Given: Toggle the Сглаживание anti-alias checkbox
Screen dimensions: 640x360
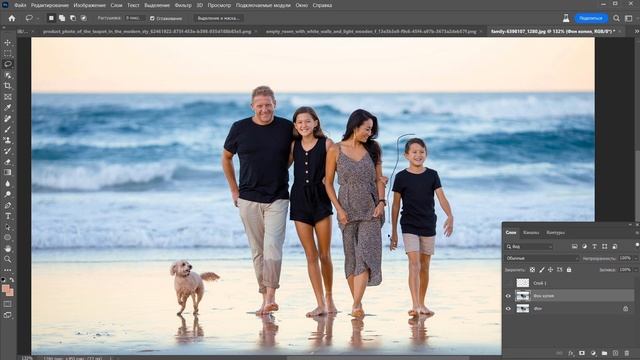Looking at the screenshot, I should click(x=152, y=18).
